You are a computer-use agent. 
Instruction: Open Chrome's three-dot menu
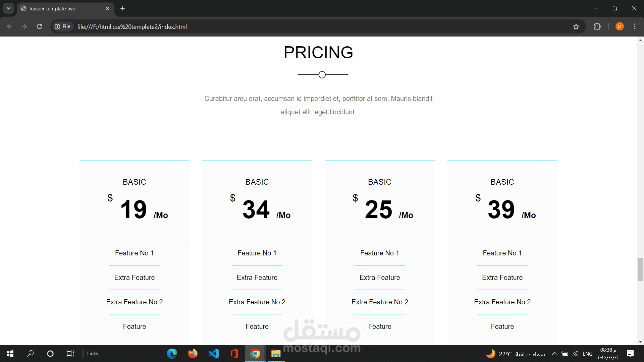pos(635,26)
